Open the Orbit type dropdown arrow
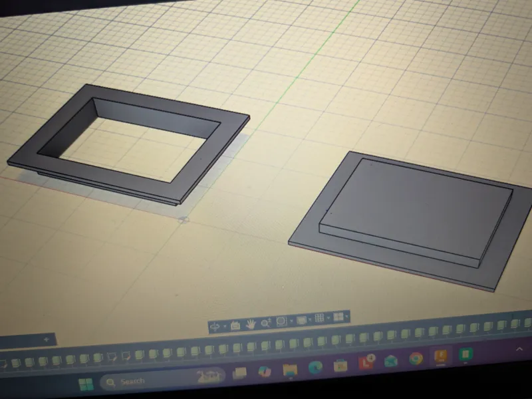The width and height of the screenshot is (532, 399). (224, 327)
